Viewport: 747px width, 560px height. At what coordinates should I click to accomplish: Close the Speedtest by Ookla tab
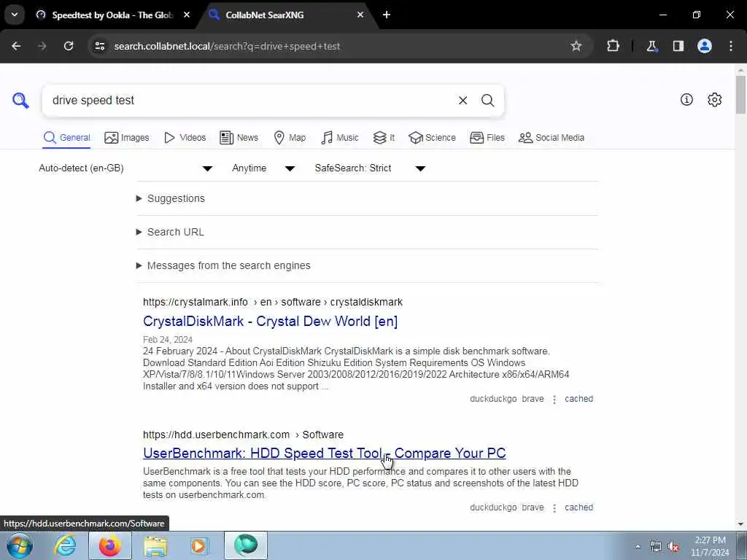[187, 15]
